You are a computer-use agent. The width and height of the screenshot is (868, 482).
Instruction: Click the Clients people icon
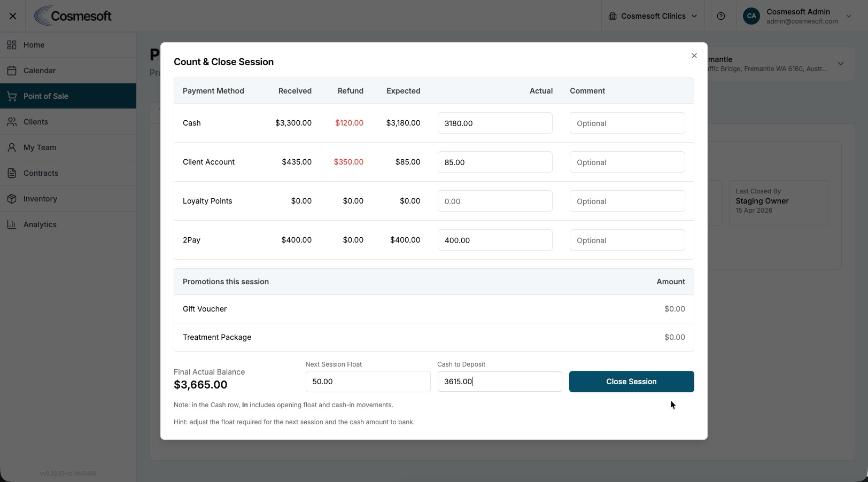coord(12,122)
